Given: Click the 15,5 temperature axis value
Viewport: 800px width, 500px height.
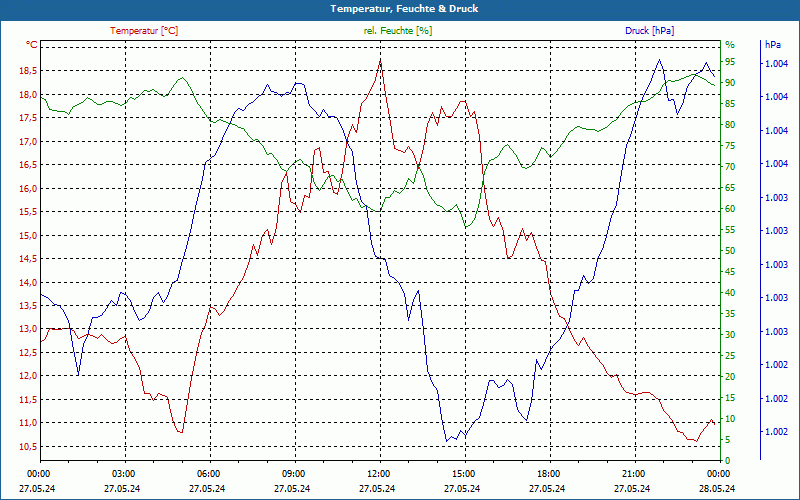Looking at the screenshot, I should coord(28,212).
